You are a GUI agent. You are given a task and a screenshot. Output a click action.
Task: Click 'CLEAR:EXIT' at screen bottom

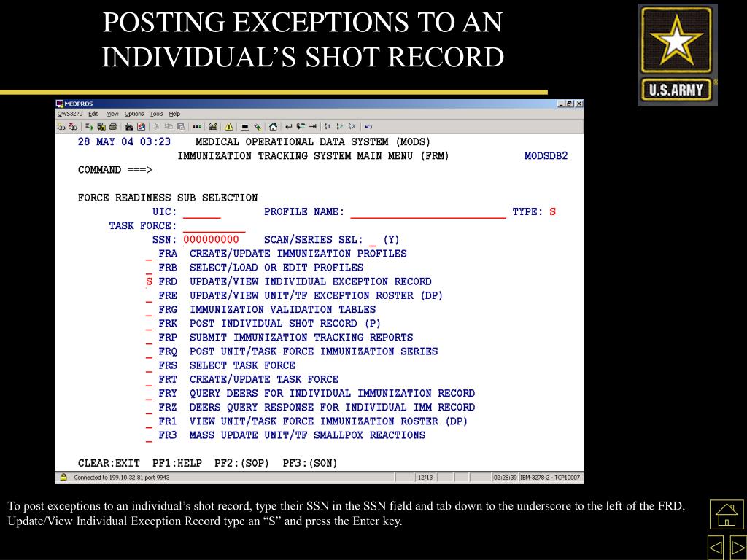coord(109,463)
